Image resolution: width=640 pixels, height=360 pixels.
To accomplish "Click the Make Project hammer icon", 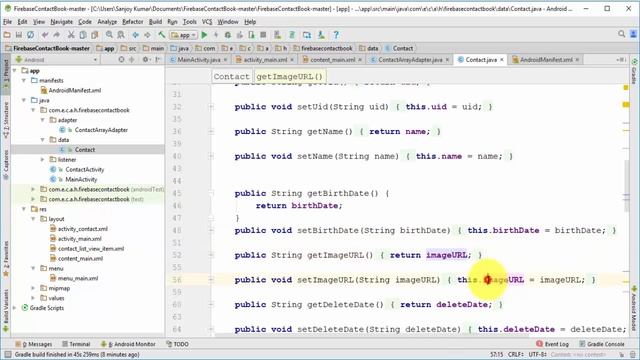I will coord(162,35).
